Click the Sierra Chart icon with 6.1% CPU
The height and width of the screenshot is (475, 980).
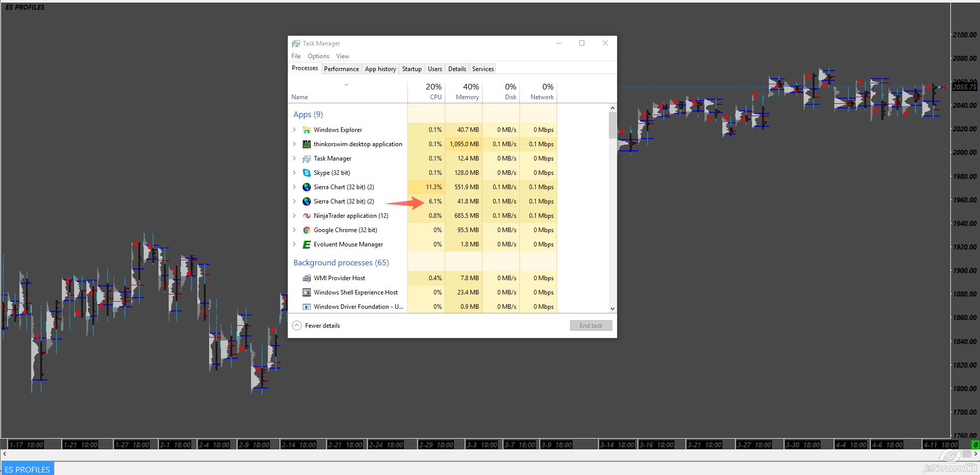[307, 201]
